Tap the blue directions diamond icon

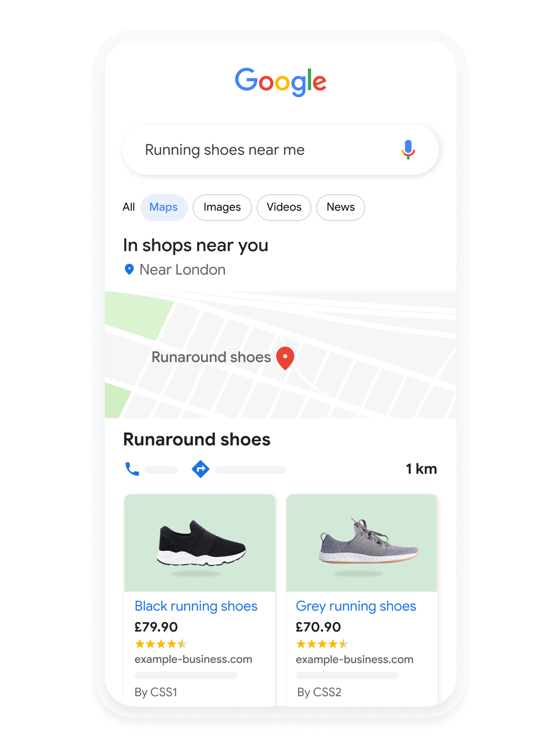coord(201,469)
